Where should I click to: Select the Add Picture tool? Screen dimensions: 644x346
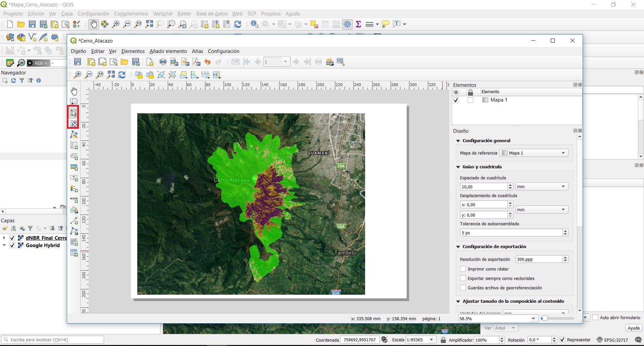tap(74, 167)
